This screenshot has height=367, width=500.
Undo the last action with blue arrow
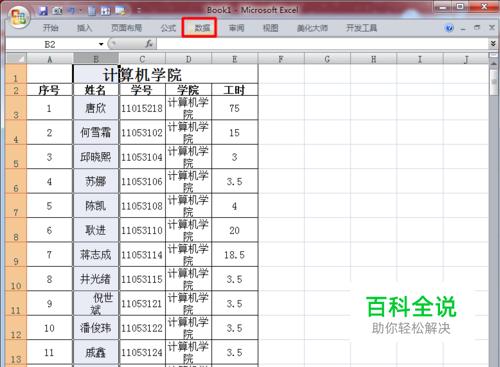click(x=71, y=11)
